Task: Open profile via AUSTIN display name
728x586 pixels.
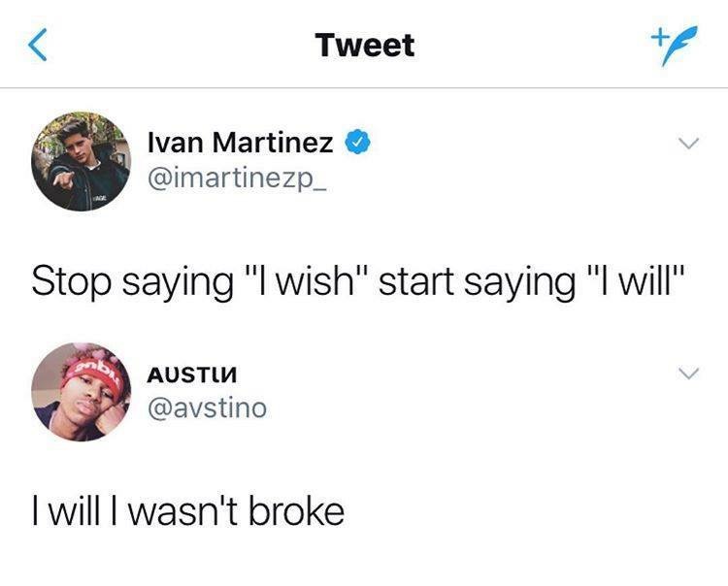Action: pyautogui.click(x=192, y=374)
